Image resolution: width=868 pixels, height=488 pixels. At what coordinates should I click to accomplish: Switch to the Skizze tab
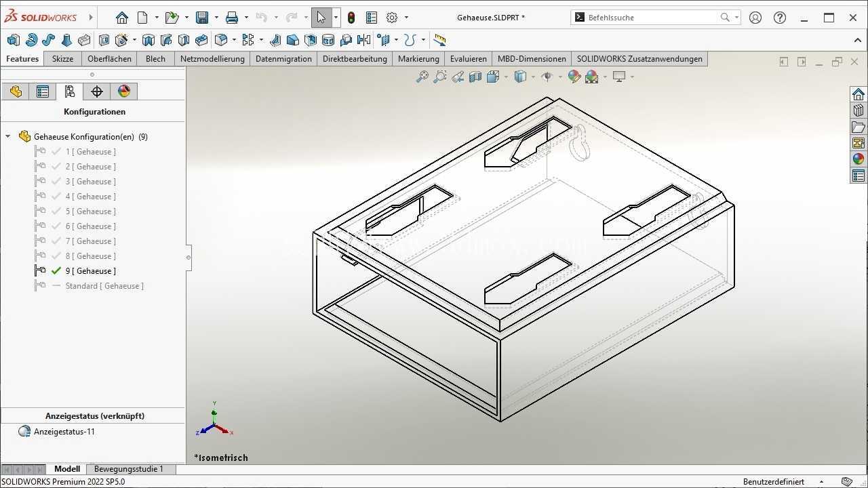(62, 59)
